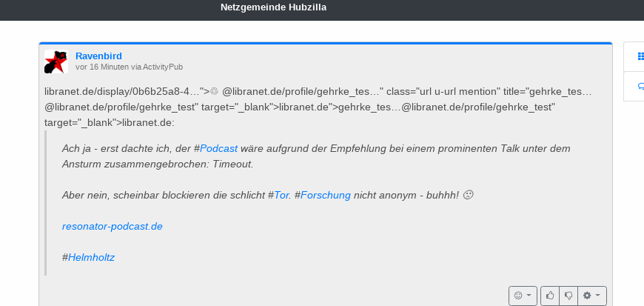Click the speech bubble icon in sidebar
Viewport: 644px width, 306px height.
640,86
